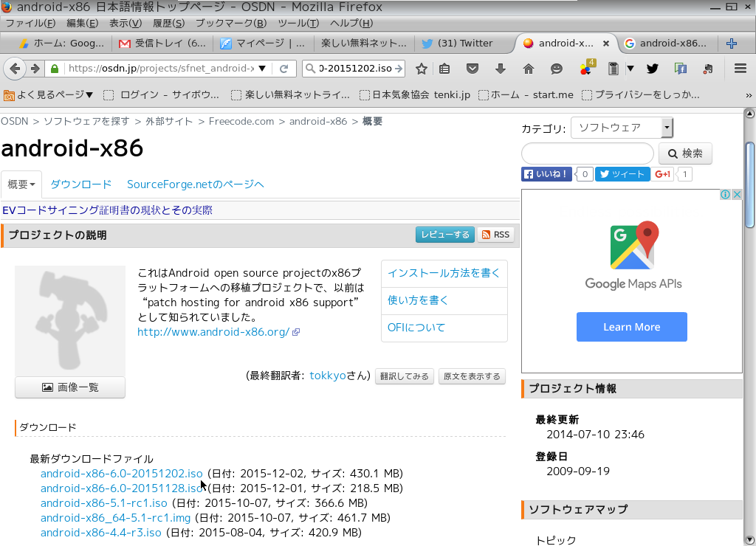Reload the page with the refresh icon
Viewport: 756px width, 546px height.
tap(284, 69)
